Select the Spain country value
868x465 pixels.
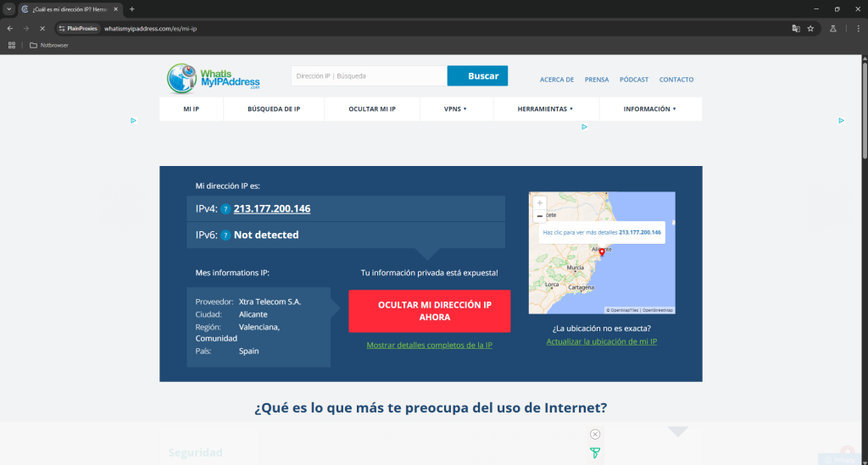point(248,352)
